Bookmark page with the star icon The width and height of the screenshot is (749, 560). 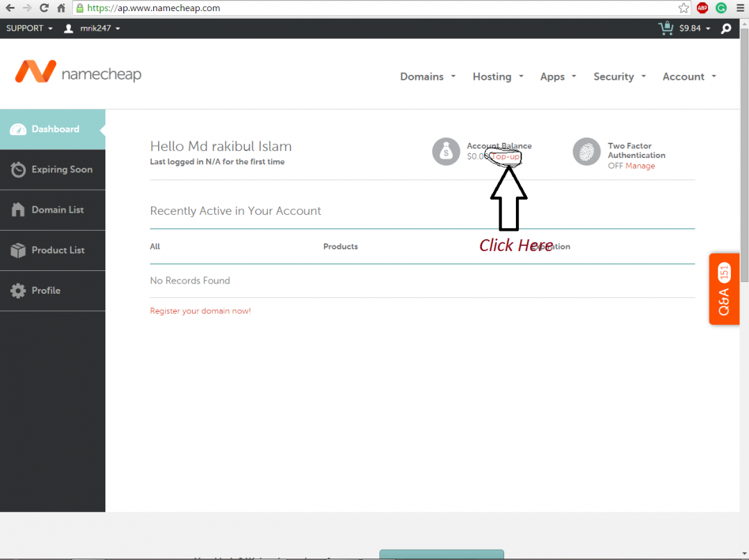pyautogui.click(x=684, y=8)
